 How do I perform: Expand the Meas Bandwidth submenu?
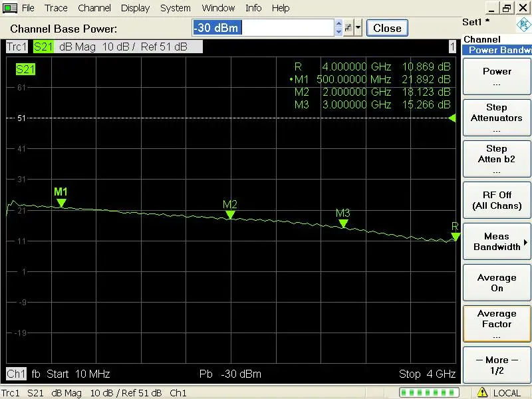(496, 241)
